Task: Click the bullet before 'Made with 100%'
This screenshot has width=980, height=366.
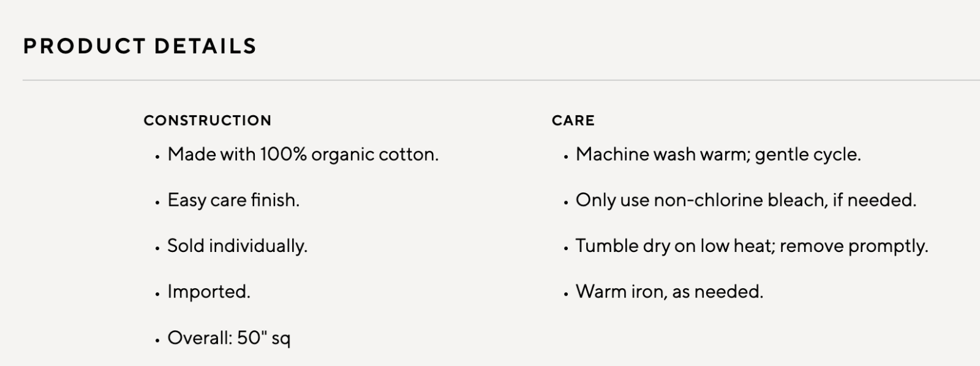Action: [157, 156]
